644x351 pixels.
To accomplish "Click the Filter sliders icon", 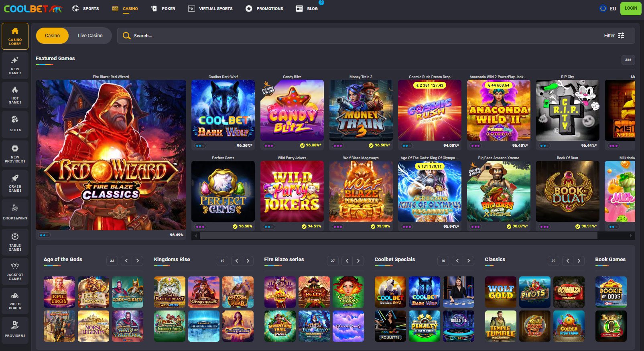I will (x=621, y=36).
